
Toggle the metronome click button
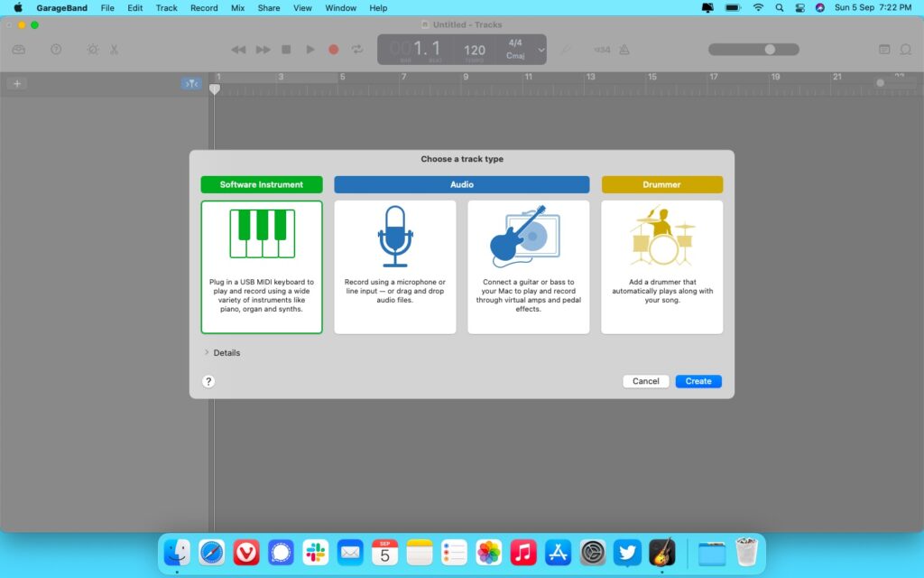[x=628, y=50]
